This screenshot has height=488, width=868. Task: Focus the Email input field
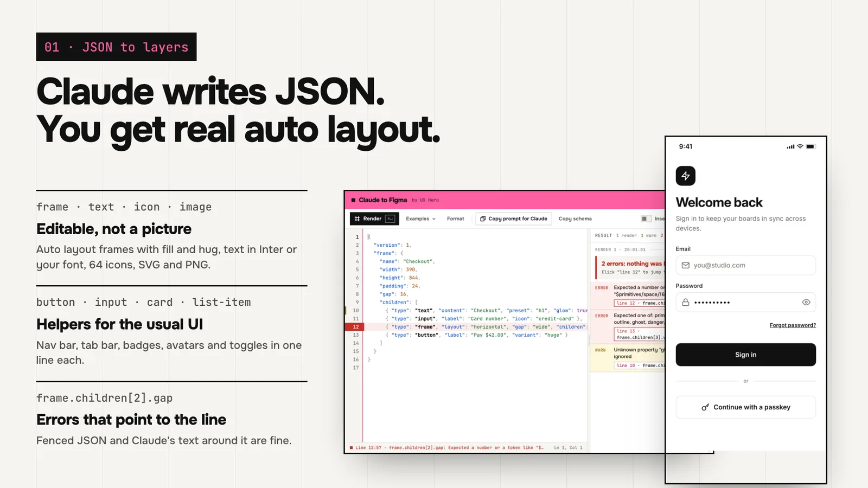click(746, 265)
